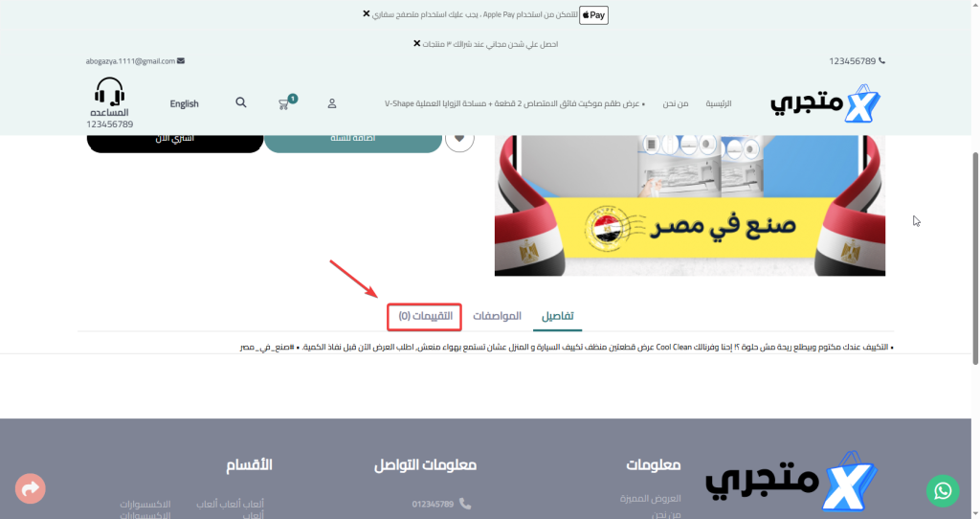Open the من نحن menu link
Image resolution: width=980 pixels, height=519 pixels.
click(676, 103)
